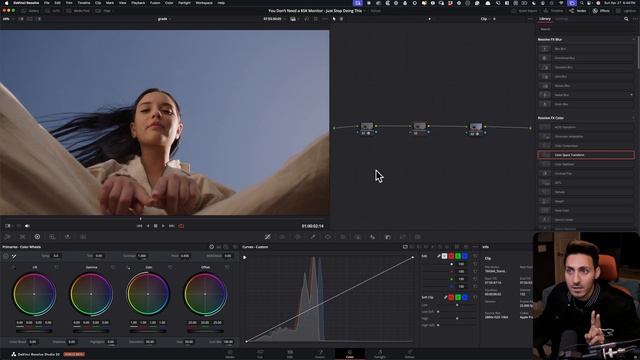Open the HDR wheels palette icon

click(x=52, y=237)
